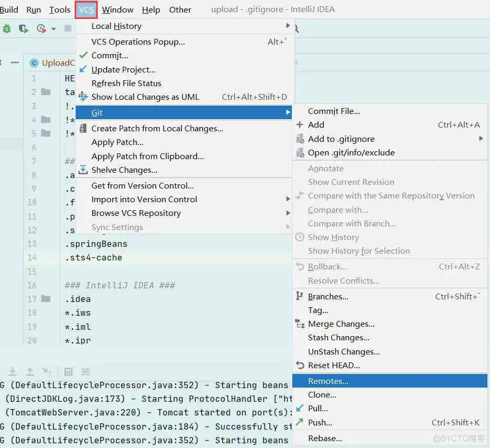Switch to the UploadC editor tab
The image size is (490, 448).
(52, 62)
